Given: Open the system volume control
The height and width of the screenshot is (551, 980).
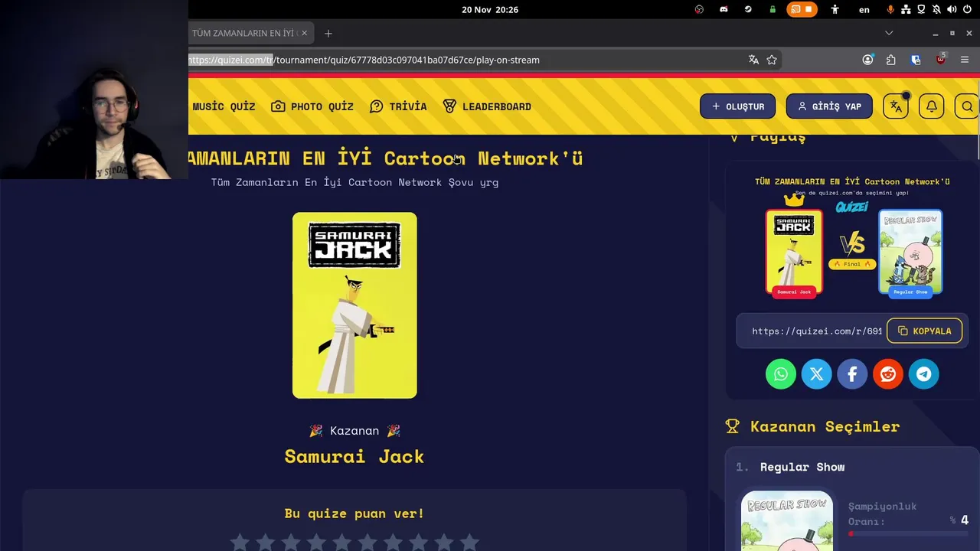Looking at the screenshot, I should point(952,9).
